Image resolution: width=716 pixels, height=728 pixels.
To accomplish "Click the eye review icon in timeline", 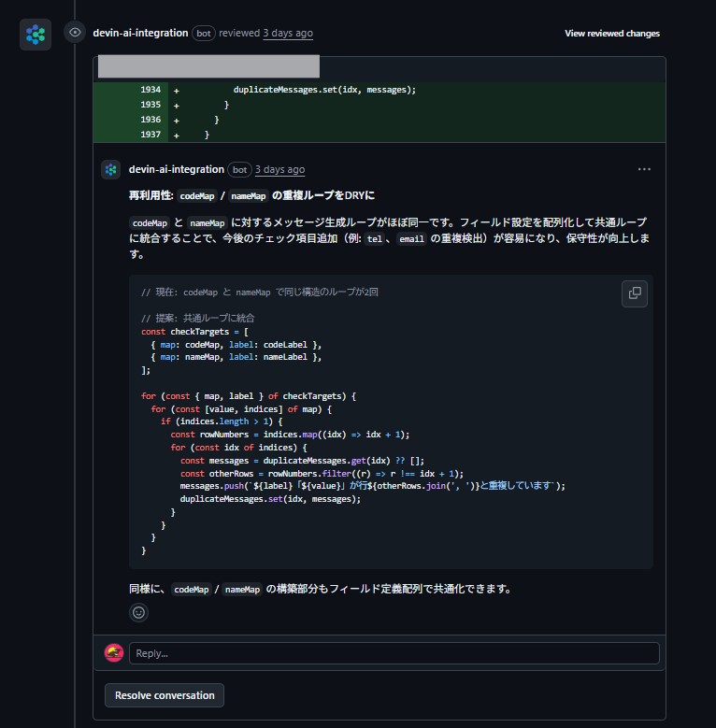I will [75, 33].
